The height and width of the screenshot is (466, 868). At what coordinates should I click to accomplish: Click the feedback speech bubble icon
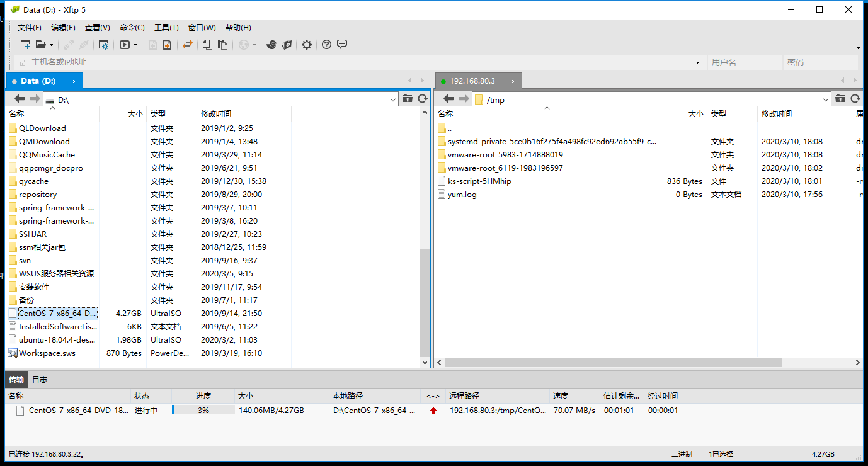click(x=342, y=45)
